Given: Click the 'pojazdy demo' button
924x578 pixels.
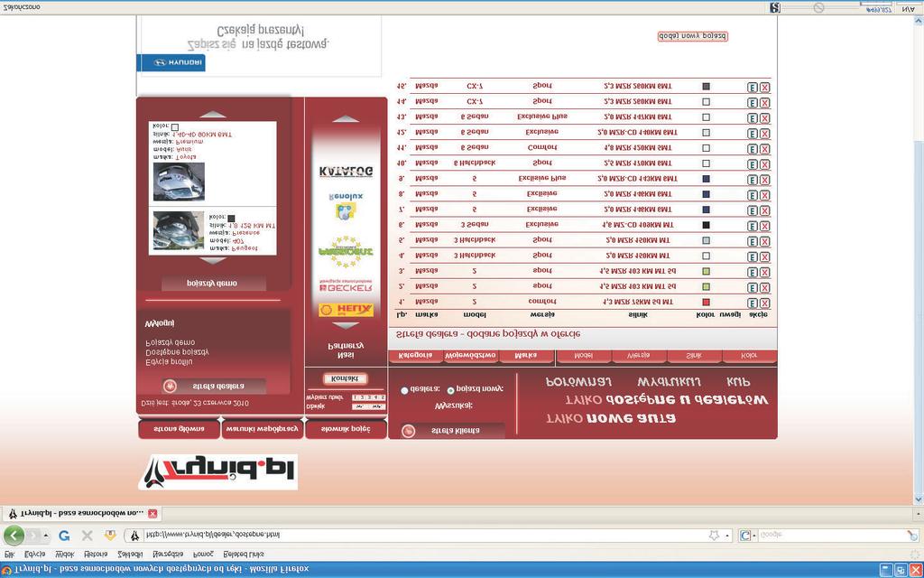Looking at the screenshot, I should (x=213, y=284).
